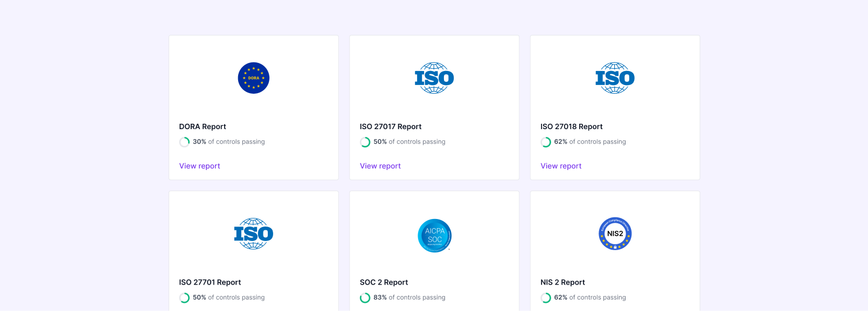Click ISO 27017 50% progress ring
Viewport: 868px width, 311px height.
[365, 142]
